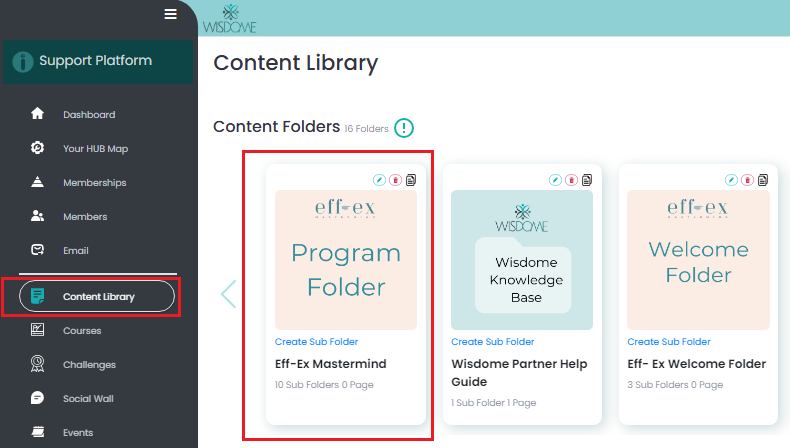
Task: Open Dashboard from the sidebar
Action: [89, 115]
